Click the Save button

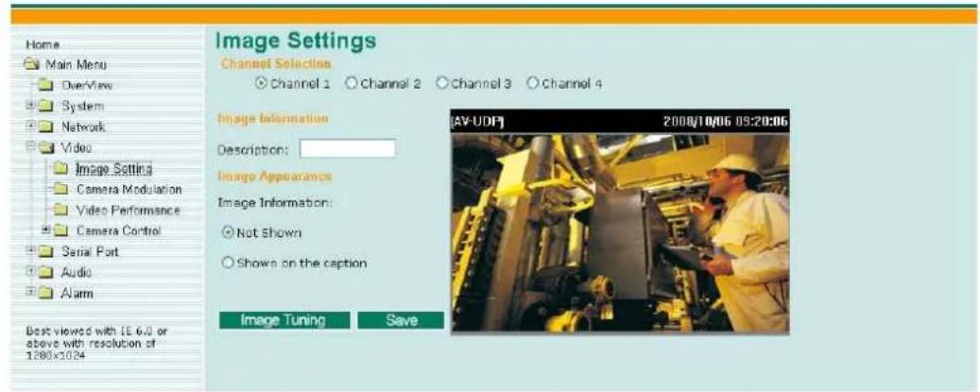(x=401, y=320)
